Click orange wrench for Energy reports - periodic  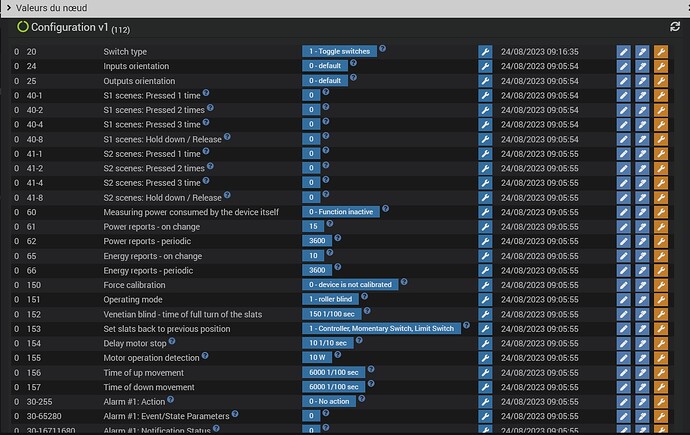[x=661, y=271]
